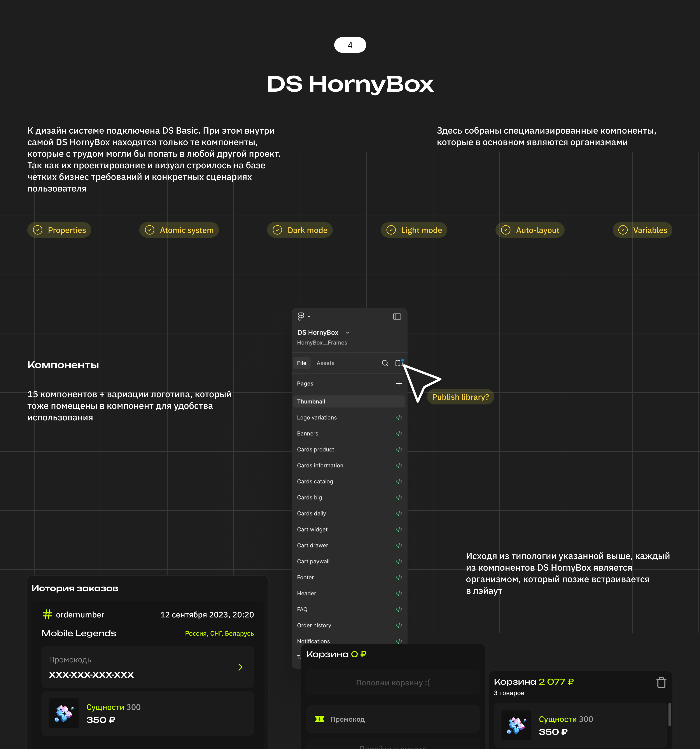Click the code icon next to Cart drawer

click(399, 545)
